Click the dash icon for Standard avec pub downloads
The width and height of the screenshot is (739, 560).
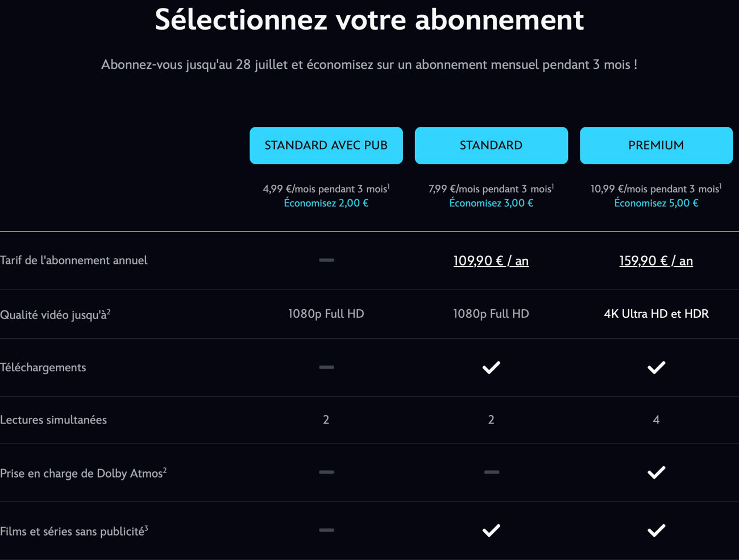(x=326, y=367)
